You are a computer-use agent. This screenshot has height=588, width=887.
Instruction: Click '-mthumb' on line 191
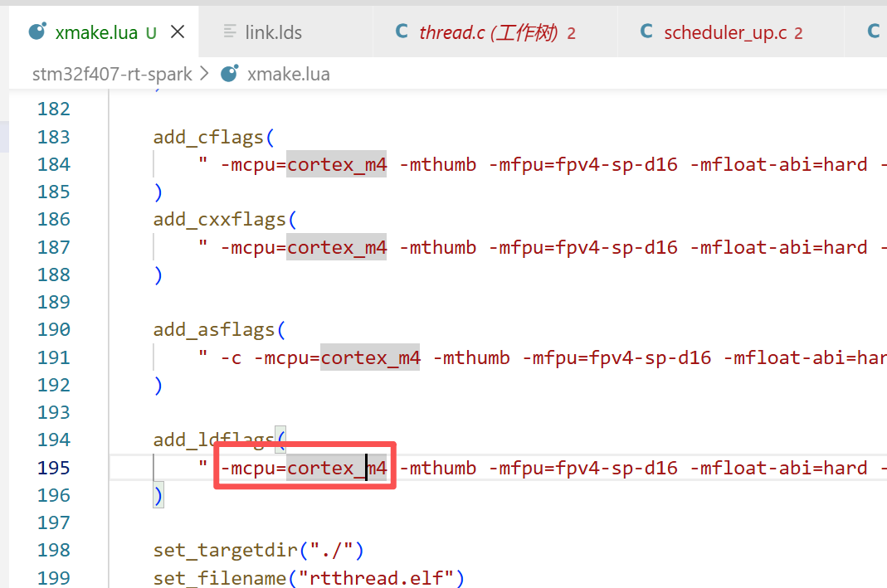[471, 357]
